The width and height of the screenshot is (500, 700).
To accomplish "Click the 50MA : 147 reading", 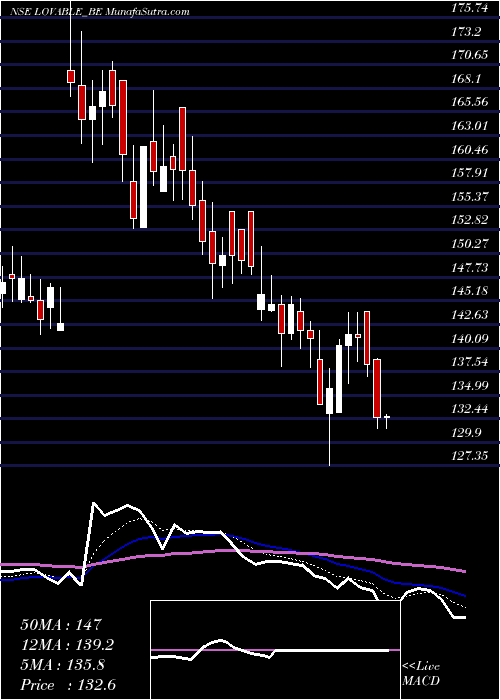I will point(61,624).
